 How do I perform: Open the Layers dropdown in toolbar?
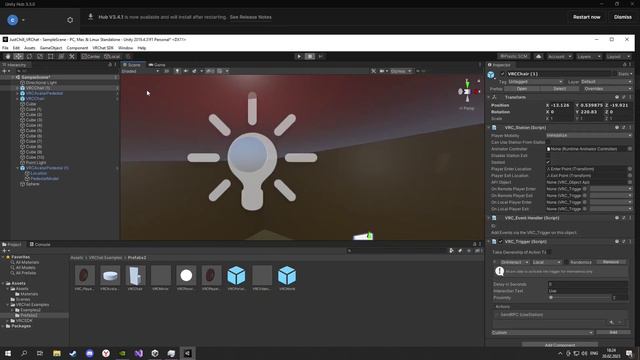pos(589,56)
